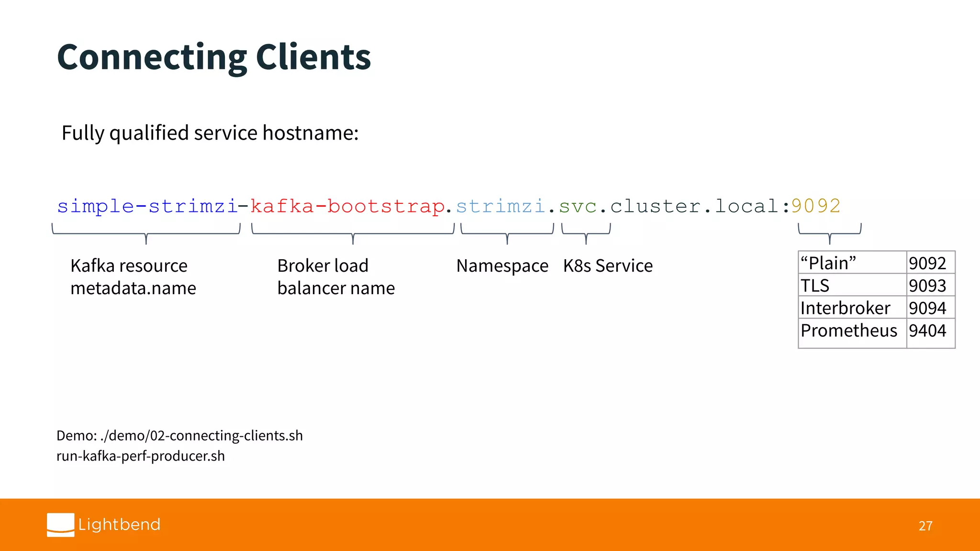Click the green 'svc' hostname segment
This screenshot has height=551, width=980.
click(x=578, y=207)
